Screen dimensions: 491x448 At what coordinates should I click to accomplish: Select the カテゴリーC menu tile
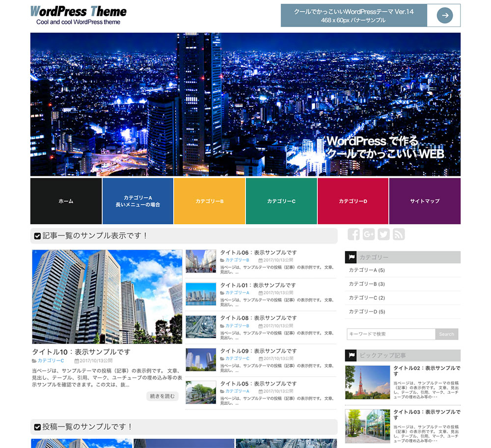coord(281,201)
